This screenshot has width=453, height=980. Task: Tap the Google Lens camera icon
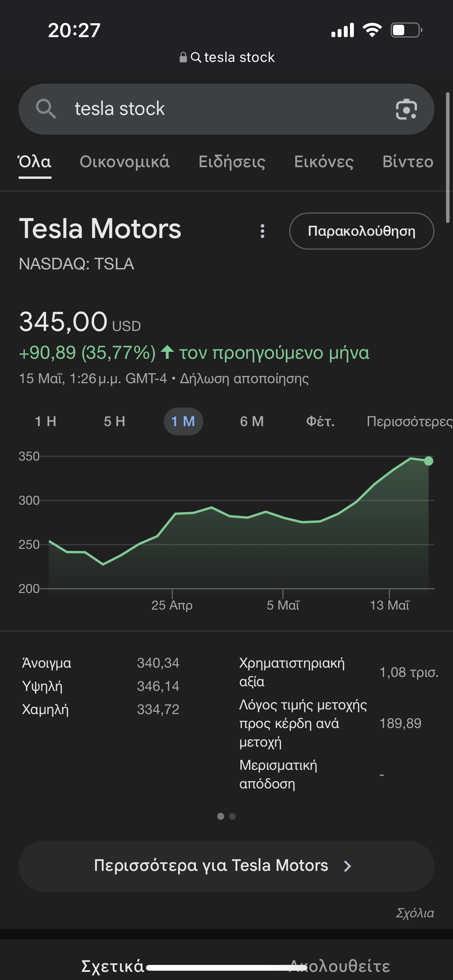coord(406,110)
